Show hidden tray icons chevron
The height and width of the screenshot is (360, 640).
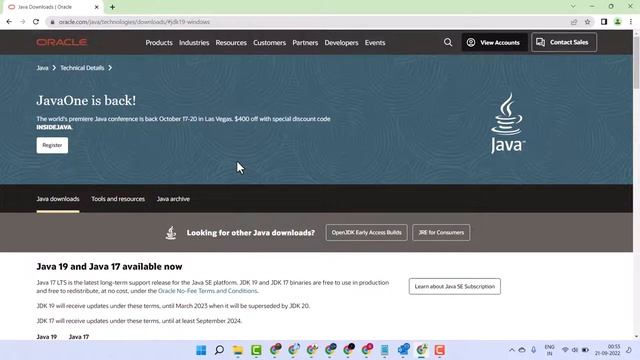tap(511, 350)
